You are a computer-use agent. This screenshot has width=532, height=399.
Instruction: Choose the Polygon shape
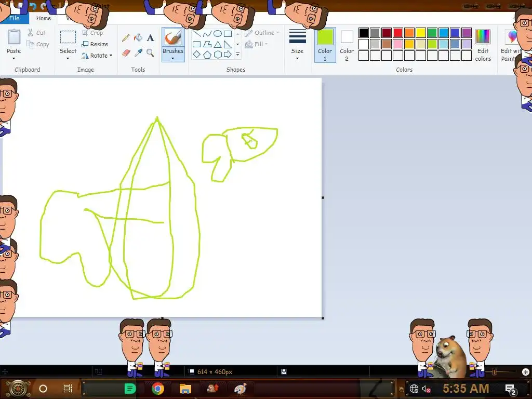[207, 44]
